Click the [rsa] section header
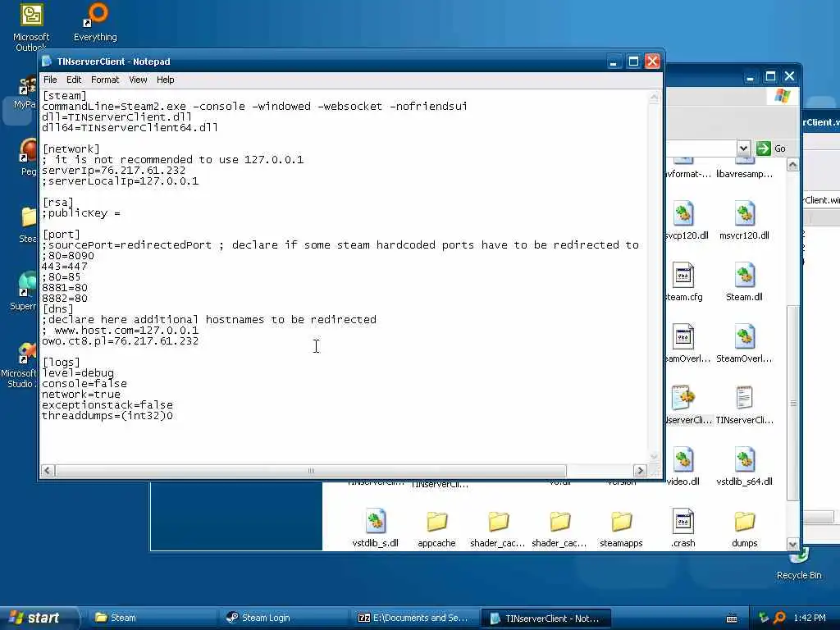Screen dimensions: 840x630 click(58, 202)
